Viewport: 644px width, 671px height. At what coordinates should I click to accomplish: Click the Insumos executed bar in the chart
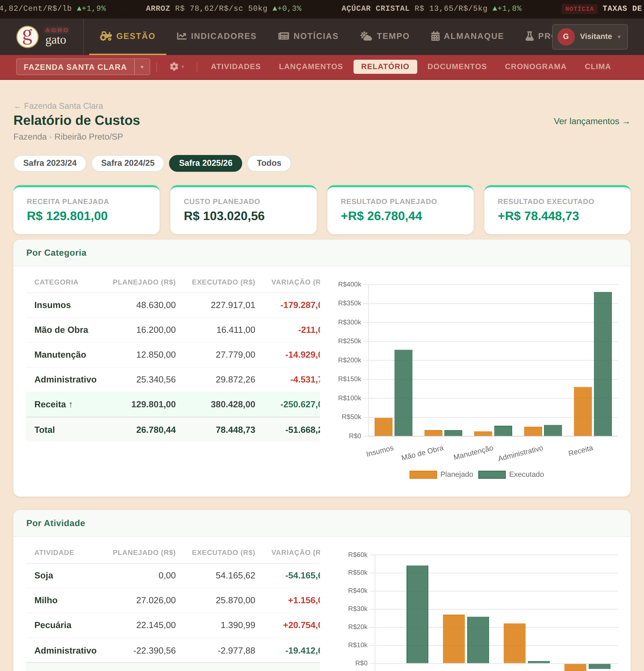pyautogui.click(x=404, y=393)
